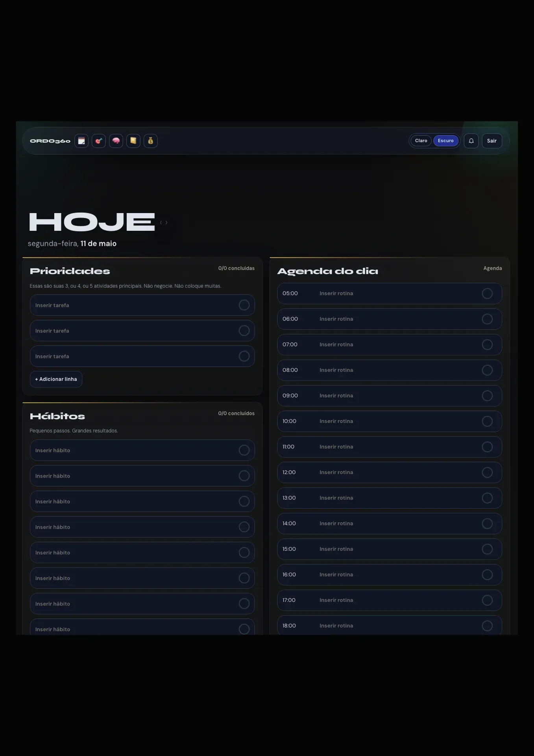
Task: Open the money bag finance icon
Action: click(151, 141)
